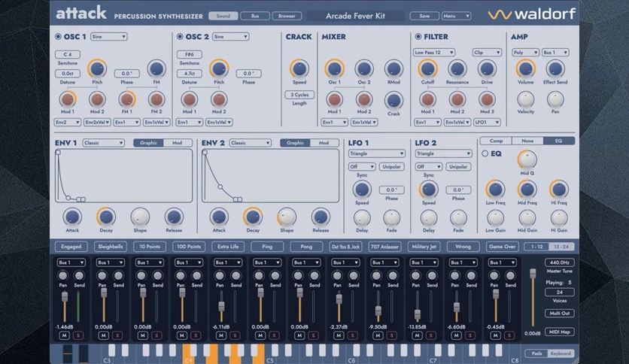Show pads 13 - 24 tab
Screen dimensions: 629x364
point(561,247)
